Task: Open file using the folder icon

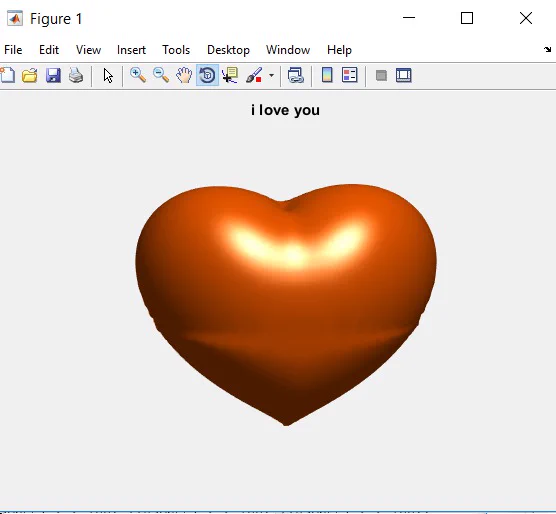Action: (30, 75)
